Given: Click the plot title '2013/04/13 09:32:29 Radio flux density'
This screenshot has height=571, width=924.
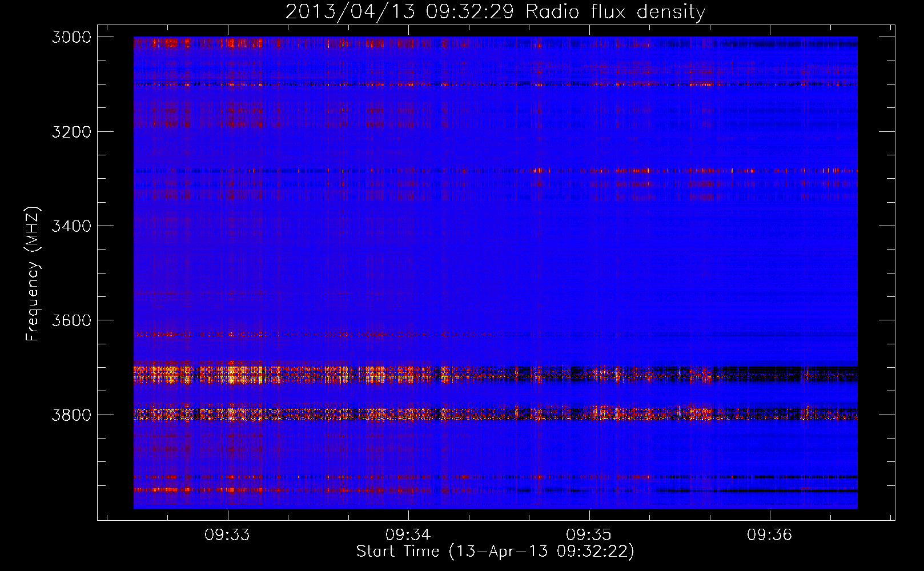Looking at the screenshot, I should (495, 12).
